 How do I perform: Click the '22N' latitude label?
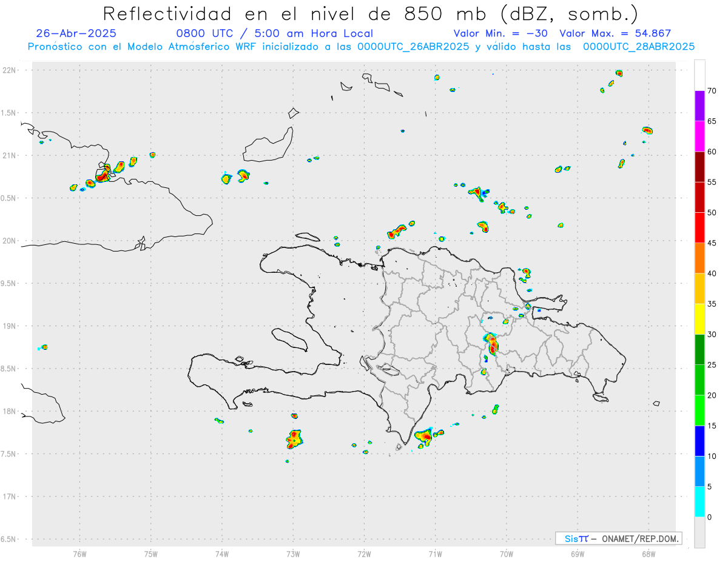(x=10, y=70)
